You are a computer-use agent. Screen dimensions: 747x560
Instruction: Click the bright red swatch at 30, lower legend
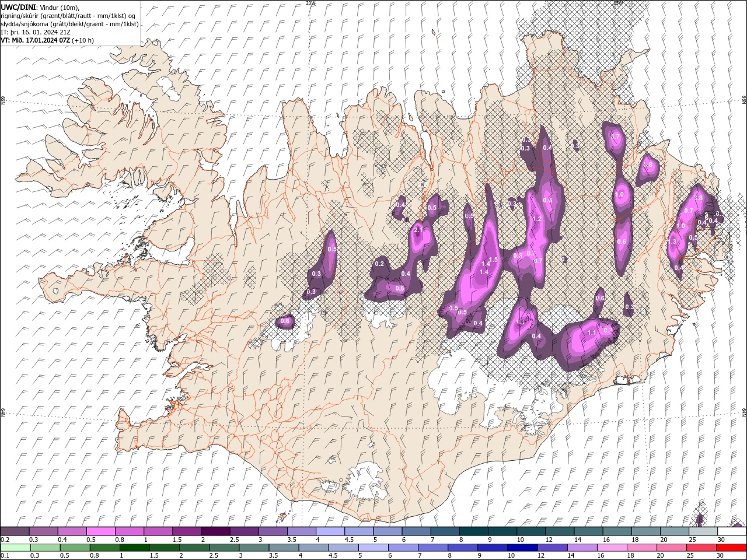731,548
